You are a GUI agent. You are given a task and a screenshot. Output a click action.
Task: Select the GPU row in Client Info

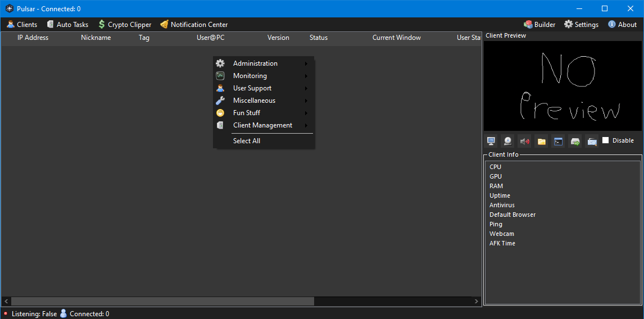click(x=563, y=176)
